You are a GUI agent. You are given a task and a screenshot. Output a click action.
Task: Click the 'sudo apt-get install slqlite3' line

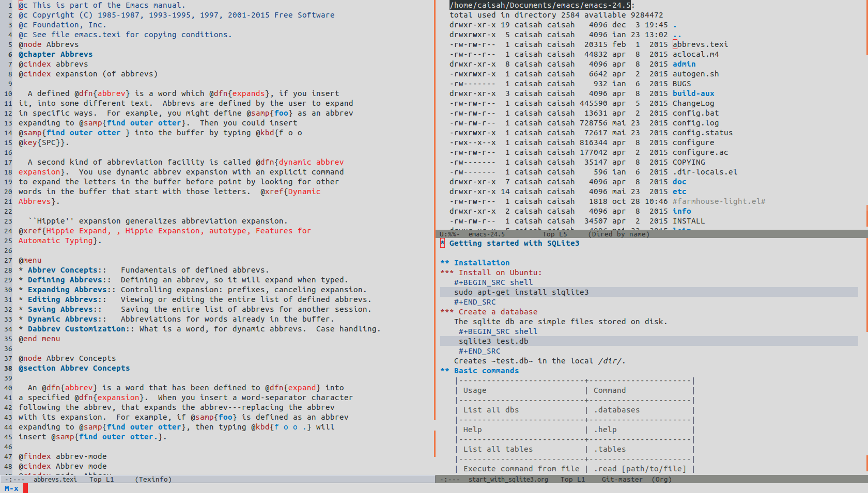click(x=649, y=292)
